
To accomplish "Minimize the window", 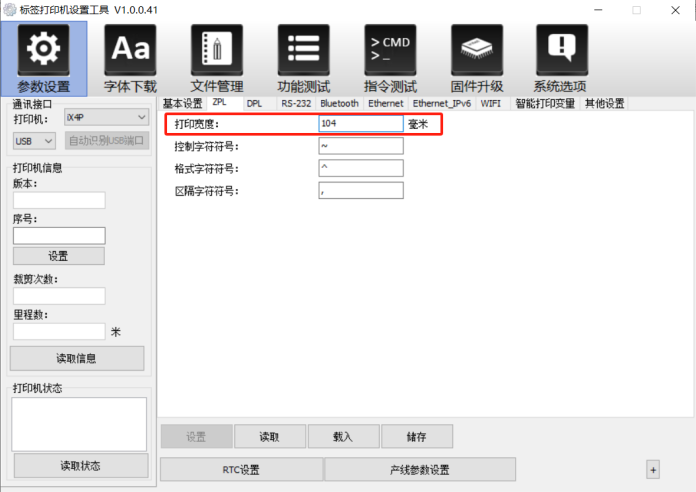I will (x=598, y=10).
